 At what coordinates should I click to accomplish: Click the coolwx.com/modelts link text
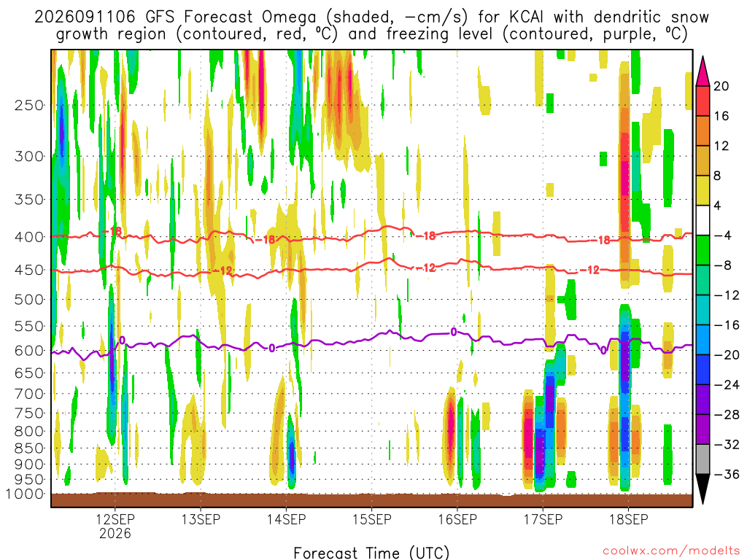[x=671, y=551]
